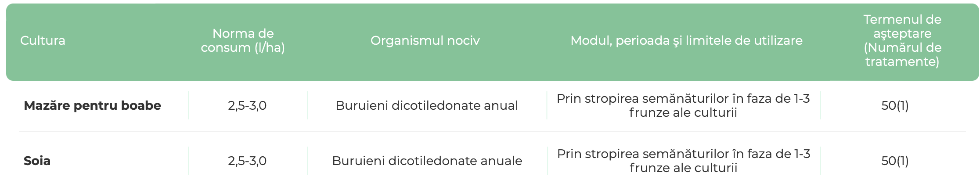This screenshot has height=187, width=980.
Task: Click the separator between Soia's 2,5-3,0 and Buruieni
Action: pos(307,161)
